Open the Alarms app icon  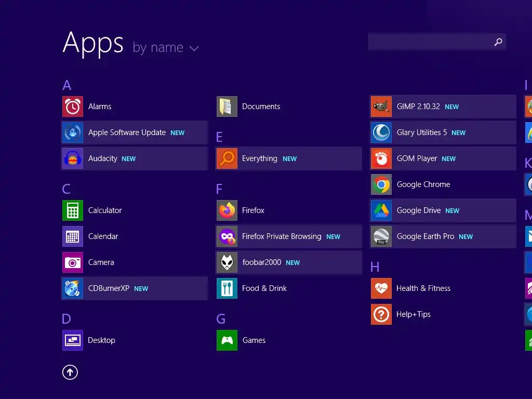click(x=73, y=107)
